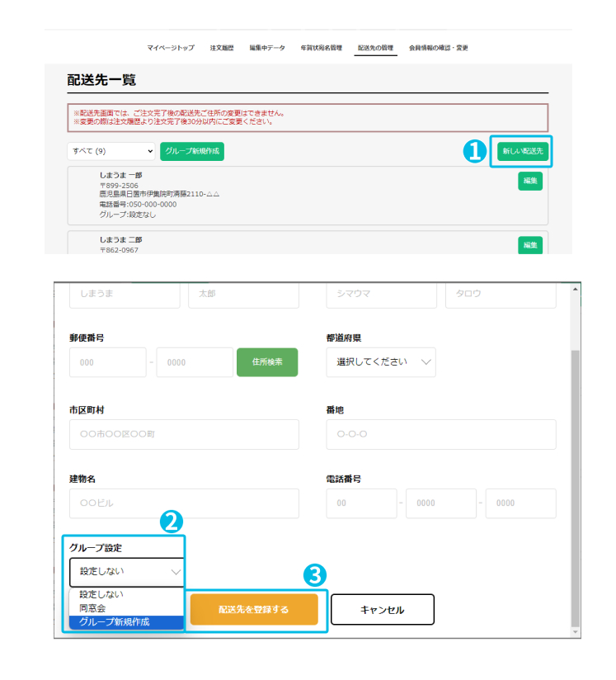Go to the 年賀状宛名管理 tab

pyautogui.click(x=322, y=48)
